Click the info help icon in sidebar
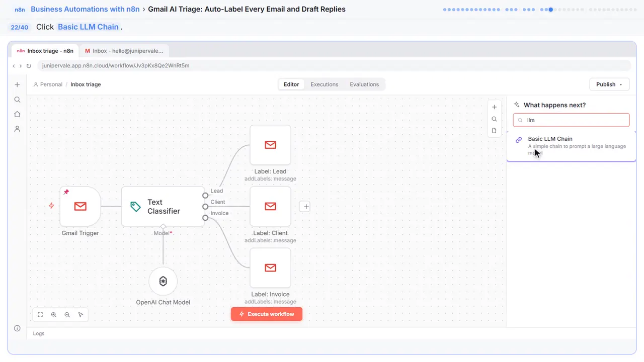Viewport: 644px width, 362px height. [x=17, y=328]
